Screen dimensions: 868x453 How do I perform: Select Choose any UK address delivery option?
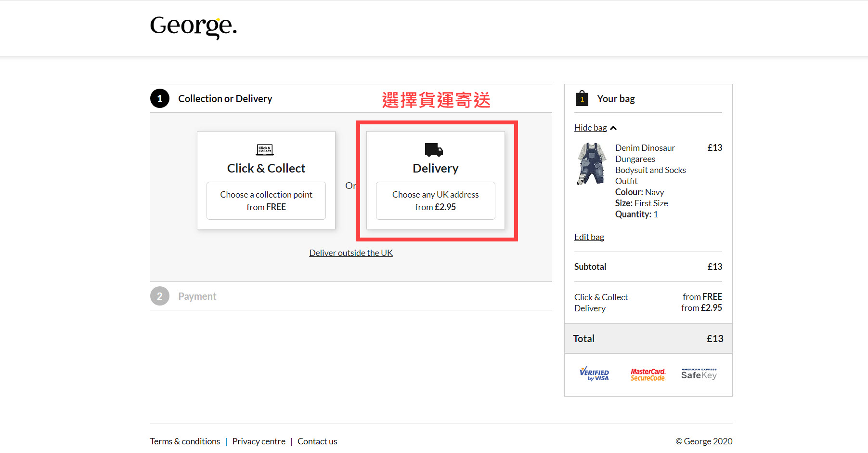point(435,200)
